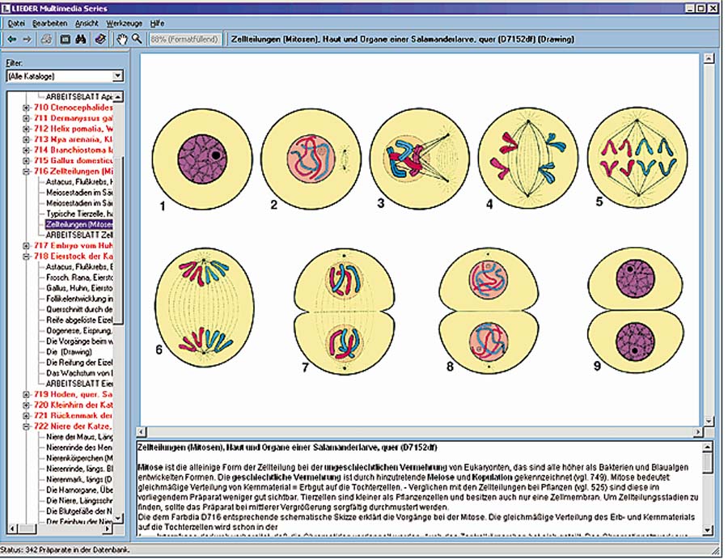The height and width of the screenshot is (560, 728).
Task: Select the 710 Ctenocephalides entry
Action: click(73, 108)
